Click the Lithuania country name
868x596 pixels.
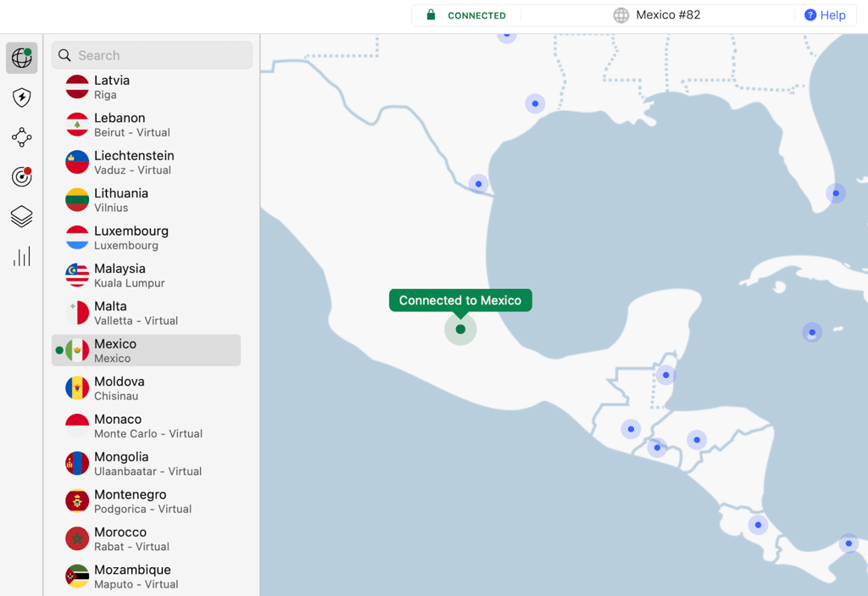click(x=121, y=193)
